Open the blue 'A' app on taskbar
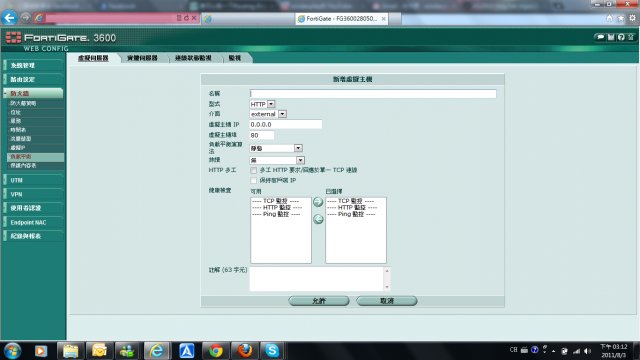This screenshot has height=360, width=640. coord(187,351)
